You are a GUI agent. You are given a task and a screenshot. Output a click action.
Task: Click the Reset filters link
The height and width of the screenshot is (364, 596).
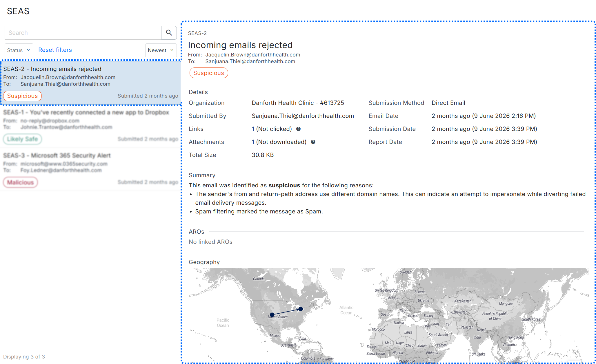coord(55,50)
